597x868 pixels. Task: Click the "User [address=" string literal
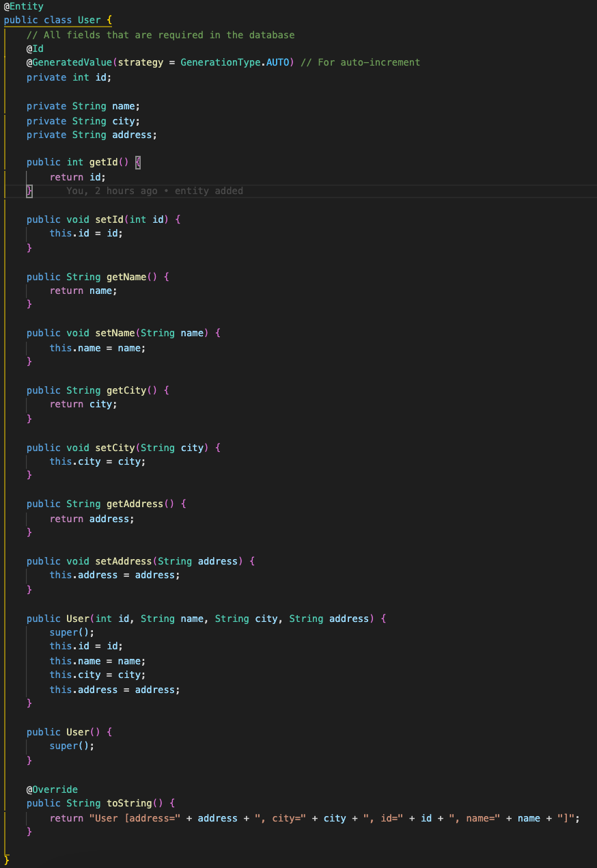coord(135,818)
